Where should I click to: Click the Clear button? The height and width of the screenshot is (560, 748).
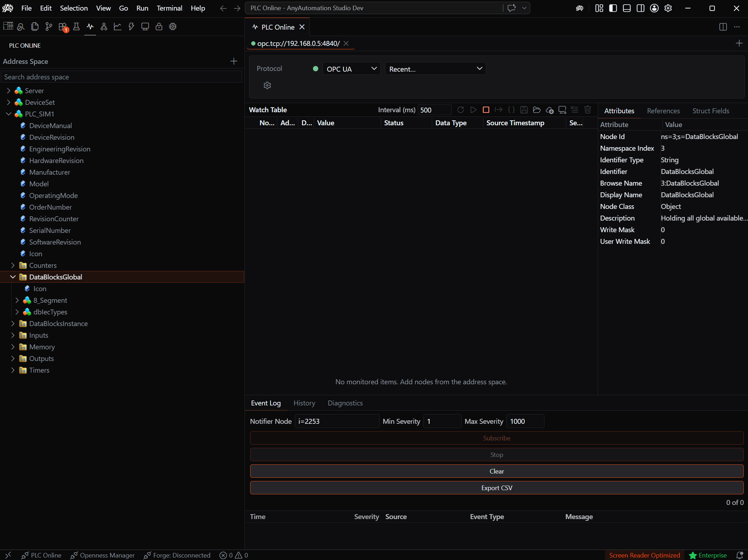(x=496, y=471)
